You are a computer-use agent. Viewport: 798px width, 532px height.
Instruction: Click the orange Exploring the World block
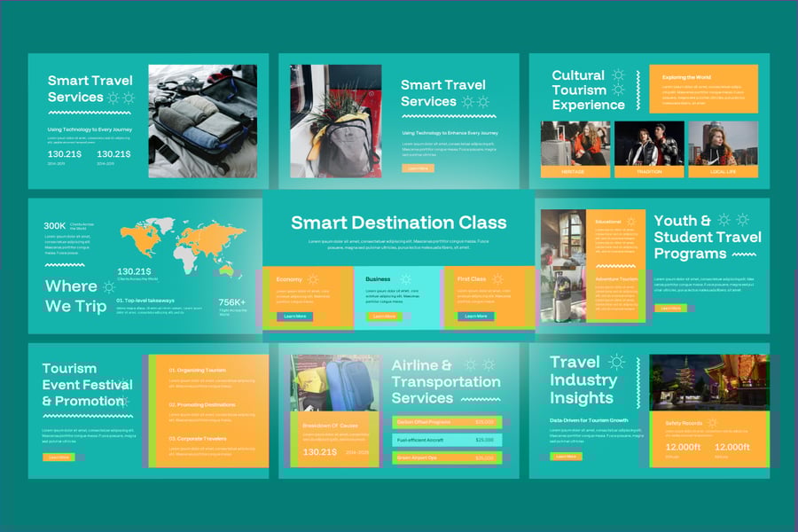click(x=703, y=89)
